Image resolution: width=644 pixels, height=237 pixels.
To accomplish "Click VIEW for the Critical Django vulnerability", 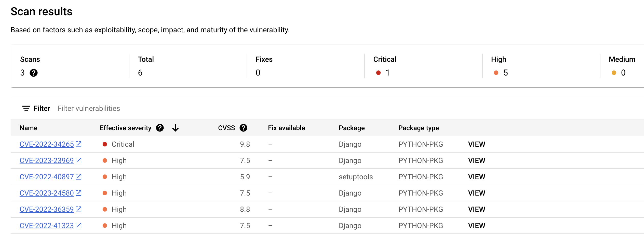I will click(x=477, y=144).
